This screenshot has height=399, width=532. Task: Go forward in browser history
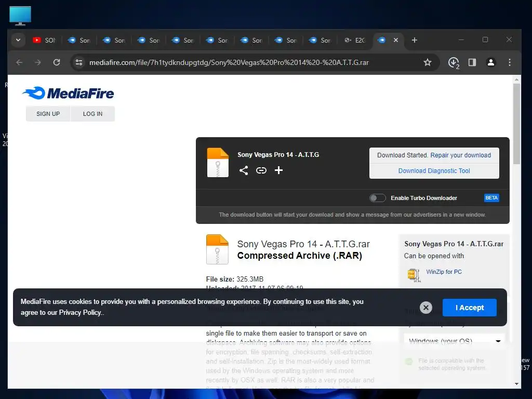38,62
